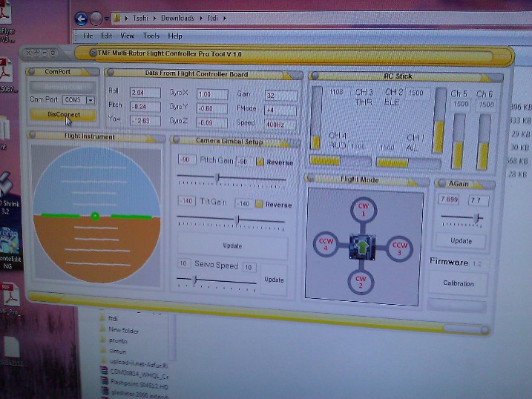The width and height of the screenshot is (532, 399).
Task: Click the CH1 AIL horizontal level bar
Action: coord(409,162)
